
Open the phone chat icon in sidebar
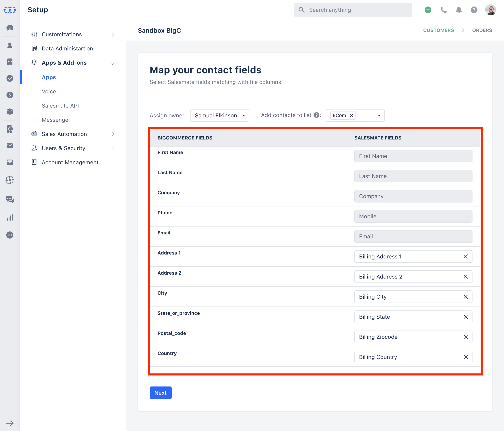(10, 129)
